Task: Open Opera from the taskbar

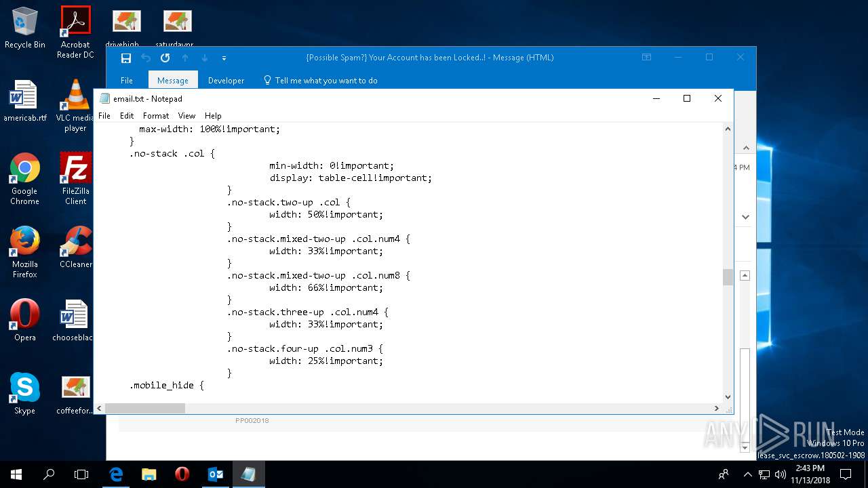Action: 182,474
